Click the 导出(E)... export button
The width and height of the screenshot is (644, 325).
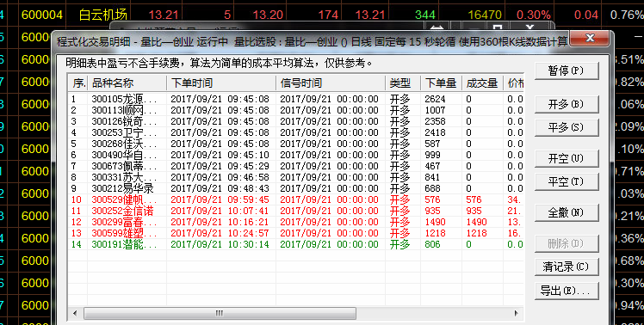(x=567, y=291)
